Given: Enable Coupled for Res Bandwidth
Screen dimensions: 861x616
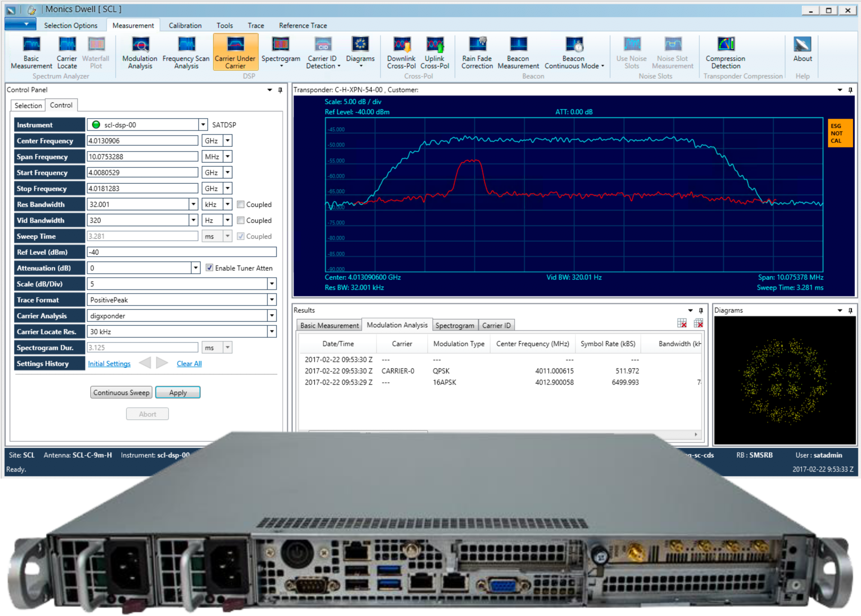Looking at the screenshot, I should click(240, 204).
